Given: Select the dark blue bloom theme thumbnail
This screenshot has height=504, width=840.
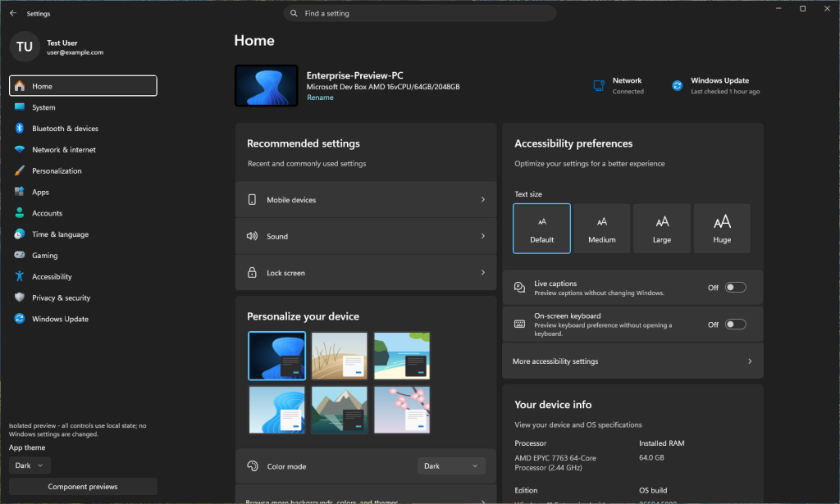Looking at the screenshot, I should 277,356.
